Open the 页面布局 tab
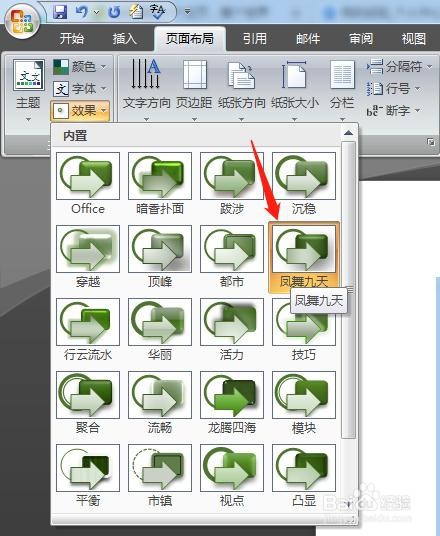This screenshot has width=440, height=536. pos(190,39)
